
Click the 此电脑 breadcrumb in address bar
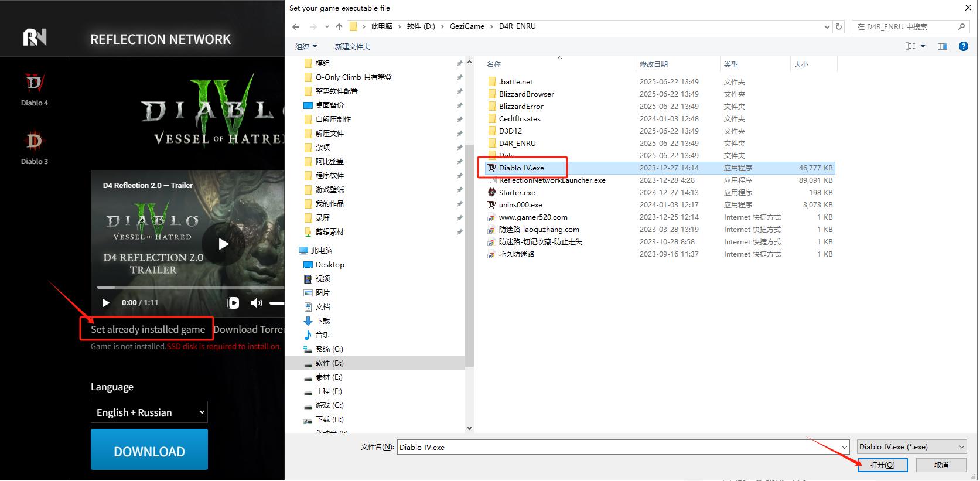pyautogui.click(x=381, y=26)
